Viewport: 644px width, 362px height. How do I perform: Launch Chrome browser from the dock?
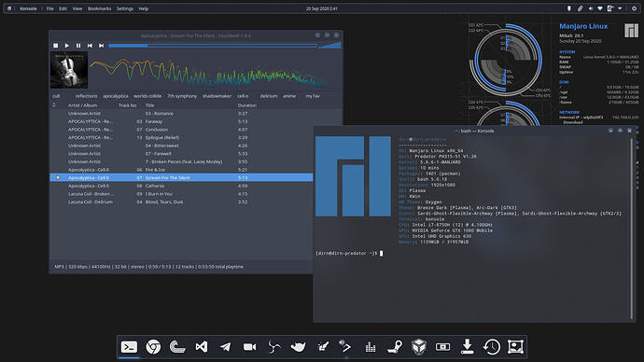[x=153, y=347]
